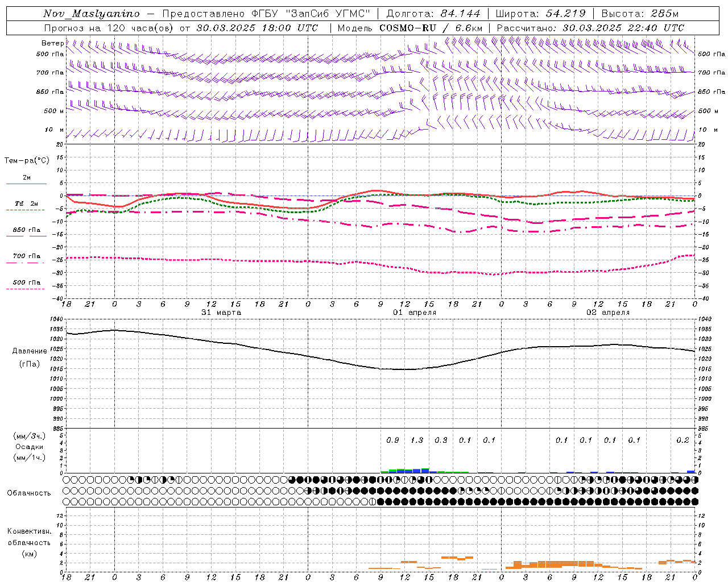Image resolution: width=728 pixels, height=582 pixels.
Task: Click the 'Облачность' cloudiness label
Action: click(29, 493)
